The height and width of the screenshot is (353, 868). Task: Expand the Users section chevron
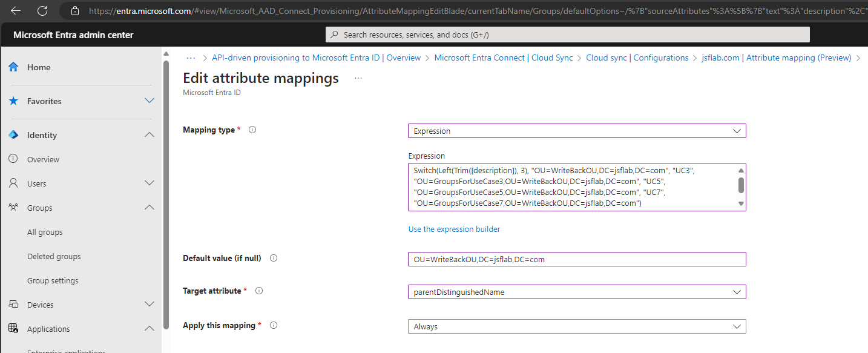pos(150,183)
